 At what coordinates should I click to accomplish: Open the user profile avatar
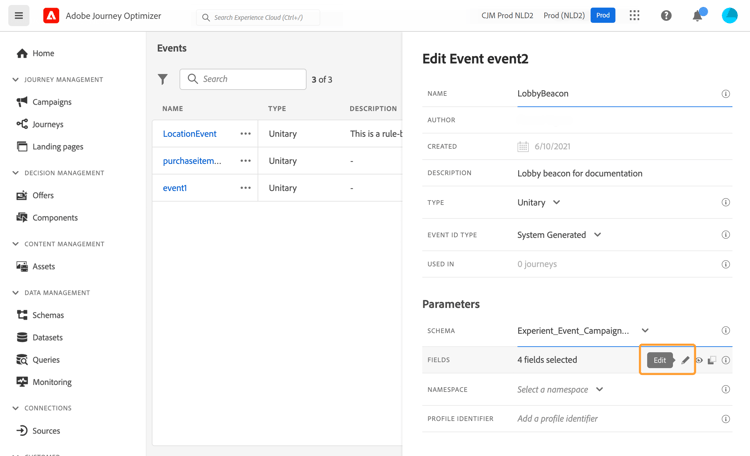pyautogui.click(x=730, y=16)
